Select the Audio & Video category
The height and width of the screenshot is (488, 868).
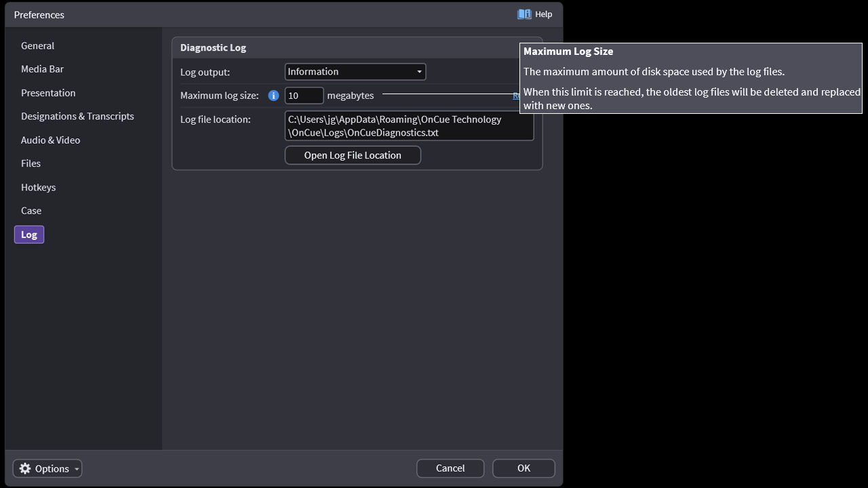click(50, 140)
